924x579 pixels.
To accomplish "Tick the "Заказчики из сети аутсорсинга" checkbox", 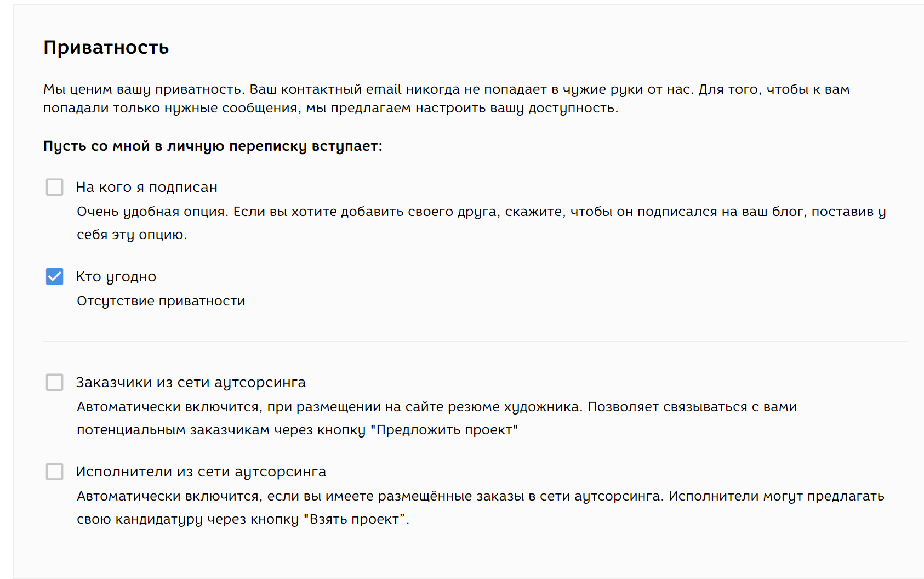I will [x=54, y=382].
